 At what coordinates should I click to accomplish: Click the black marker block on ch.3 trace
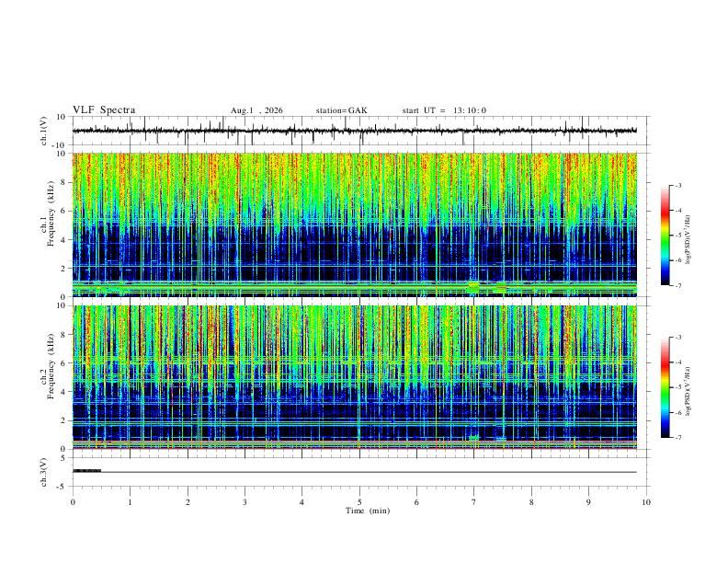(x=86, y=471)
